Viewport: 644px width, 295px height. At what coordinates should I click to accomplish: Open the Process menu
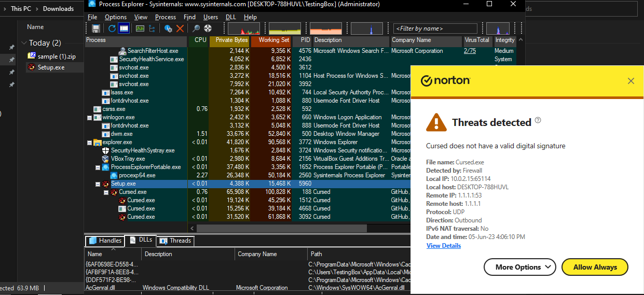coord(166,17)
